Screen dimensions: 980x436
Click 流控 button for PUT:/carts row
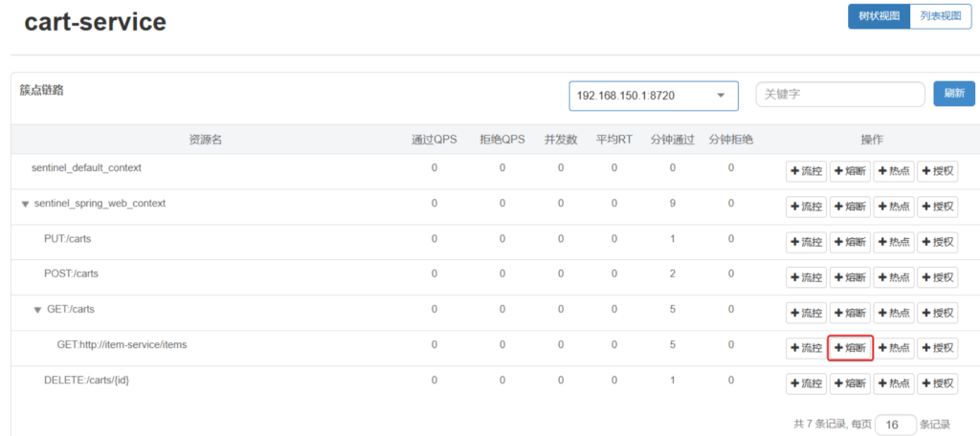(806, 242)
